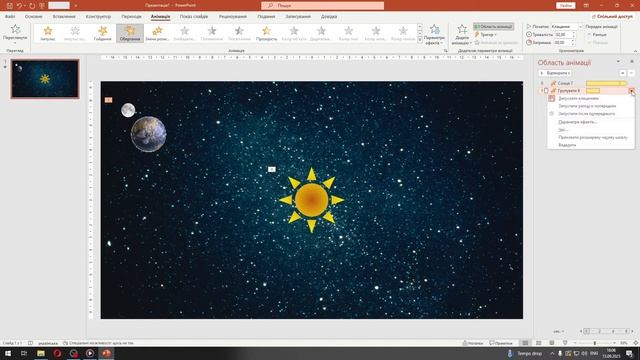This screenshot has height=360, width=640.
Task: Click the Затримка delay field
Action: [x=562, y=42]
